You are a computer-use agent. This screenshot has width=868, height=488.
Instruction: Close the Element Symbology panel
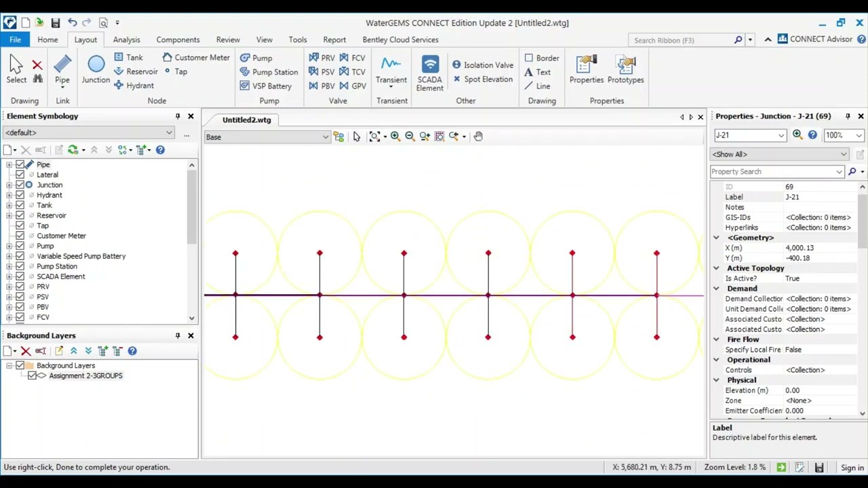coord(191,117)
